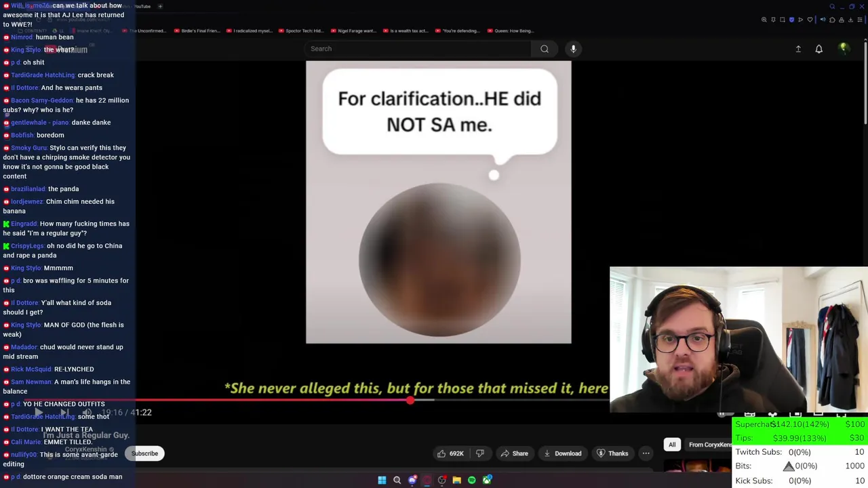
Task: Toggle the tab audio speaker icon
Action: 823,20
